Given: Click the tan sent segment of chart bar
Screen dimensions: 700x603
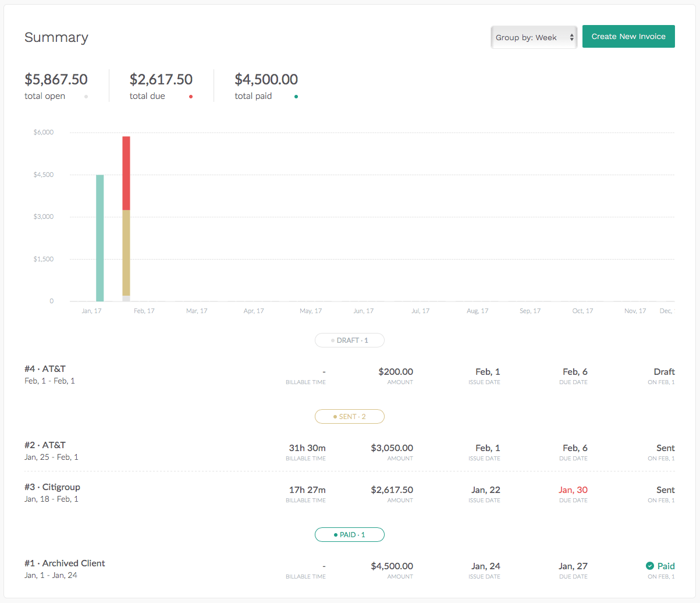Looking at the screenshot, I should 126,253.
